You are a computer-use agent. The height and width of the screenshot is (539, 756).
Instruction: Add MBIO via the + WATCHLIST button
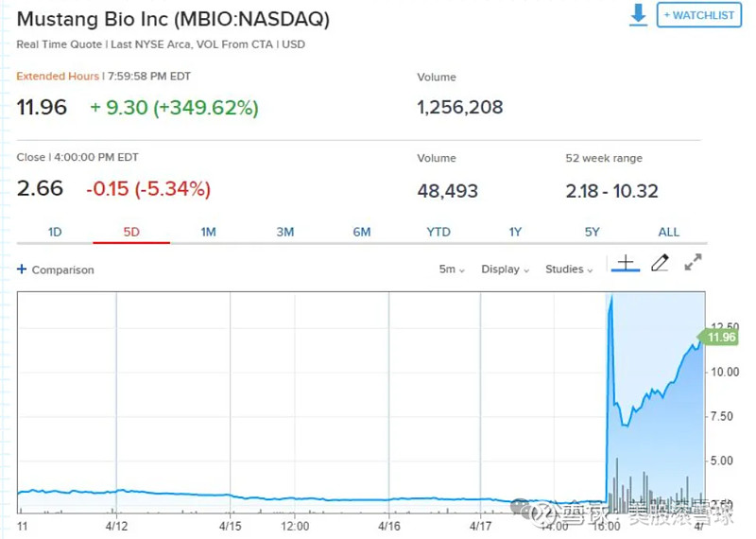[x=698, y=15]
